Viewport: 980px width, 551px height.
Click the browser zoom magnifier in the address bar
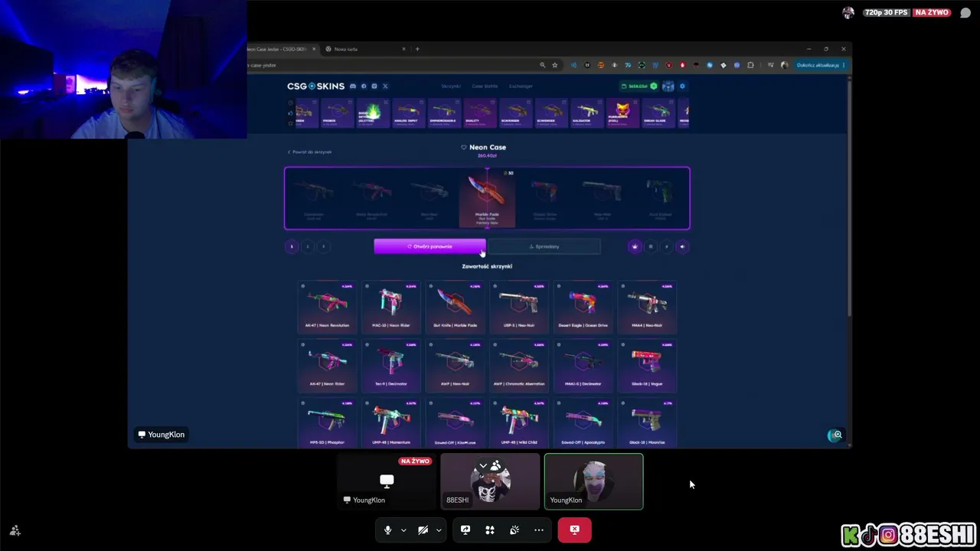543,65
